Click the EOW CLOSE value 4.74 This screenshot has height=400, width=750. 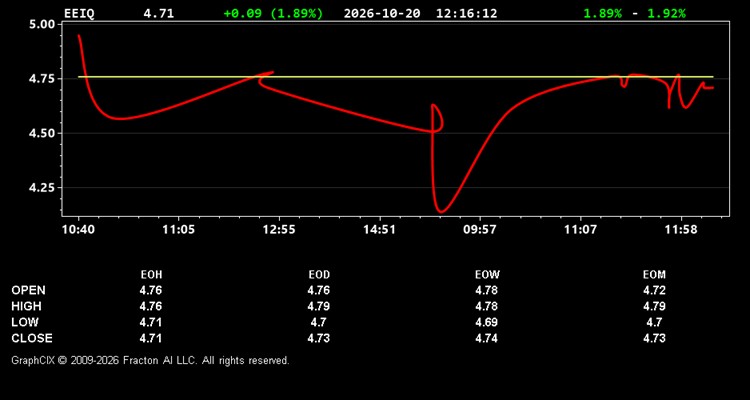[487, 338]
